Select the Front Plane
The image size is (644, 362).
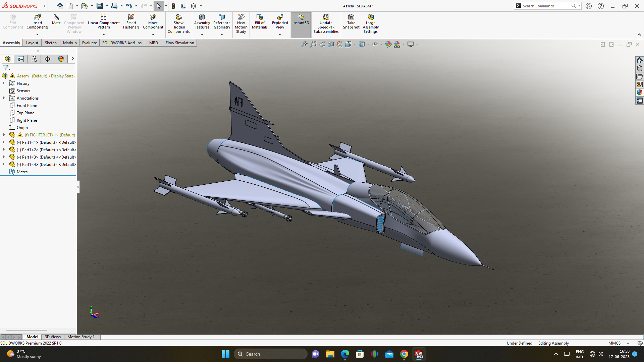point(23,106)
